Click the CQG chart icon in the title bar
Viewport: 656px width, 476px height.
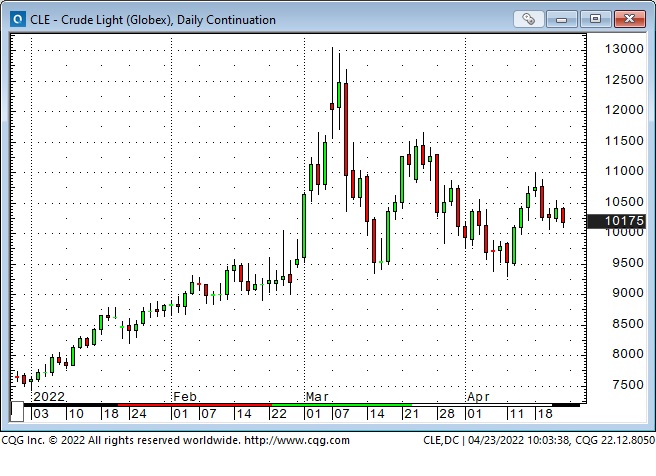tap(18, 19)
